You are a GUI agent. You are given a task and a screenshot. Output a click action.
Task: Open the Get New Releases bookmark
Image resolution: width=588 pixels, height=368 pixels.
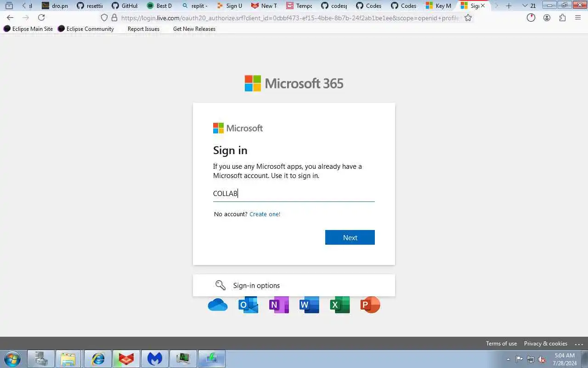[194, 29]
